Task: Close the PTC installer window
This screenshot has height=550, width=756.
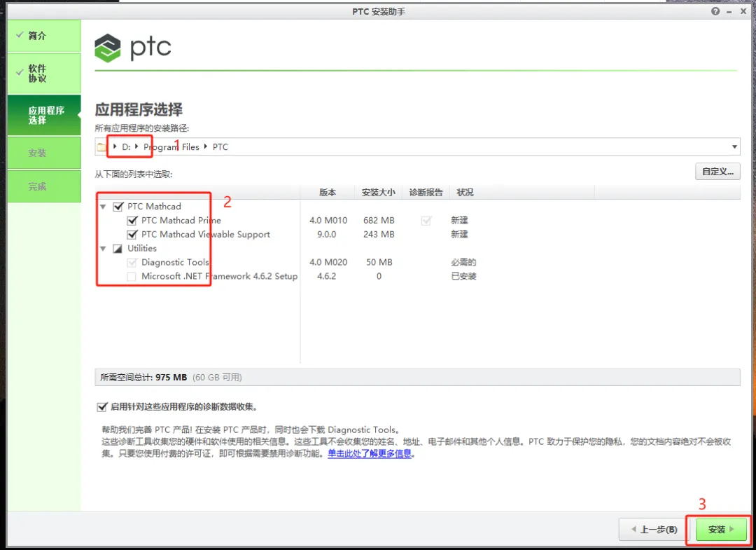Action: click(x=743, y=11)
